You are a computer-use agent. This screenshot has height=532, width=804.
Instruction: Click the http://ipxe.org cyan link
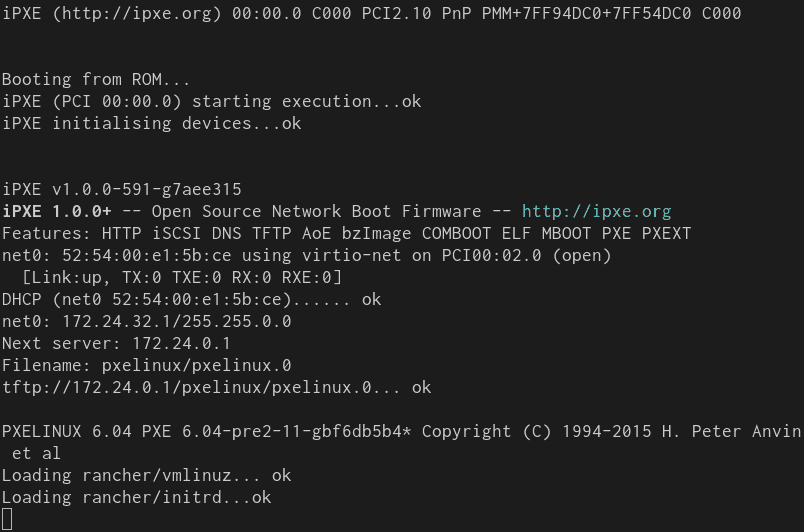tap(596, 212)
